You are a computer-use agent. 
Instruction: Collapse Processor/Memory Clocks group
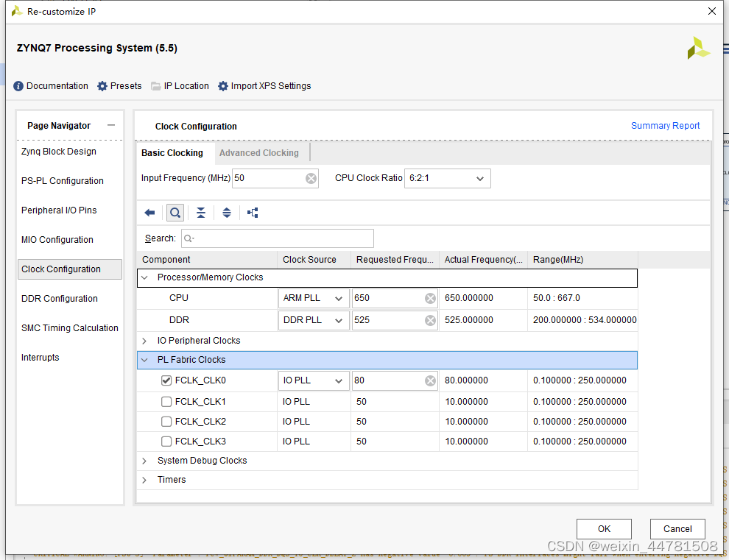[144, 277]
